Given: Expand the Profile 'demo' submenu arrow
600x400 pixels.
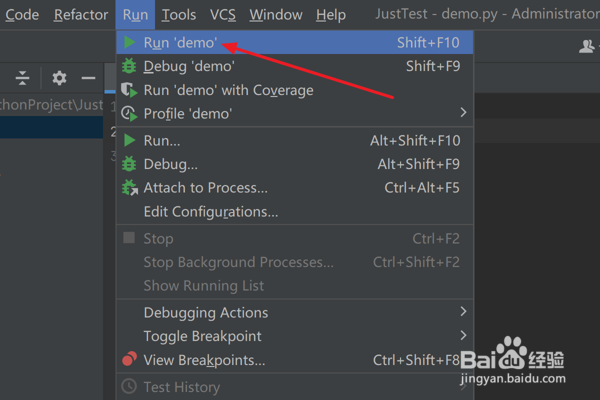Looking at the screenshot, I should [463, 113].
